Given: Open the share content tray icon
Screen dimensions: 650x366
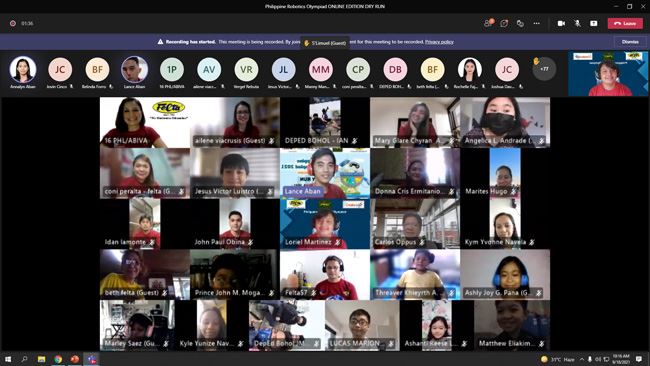Looking at the screenshot, I should coord(594,23).
